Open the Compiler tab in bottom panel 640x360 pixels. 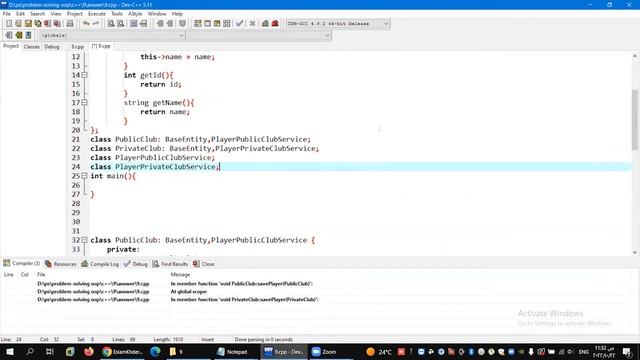[22, 264]
